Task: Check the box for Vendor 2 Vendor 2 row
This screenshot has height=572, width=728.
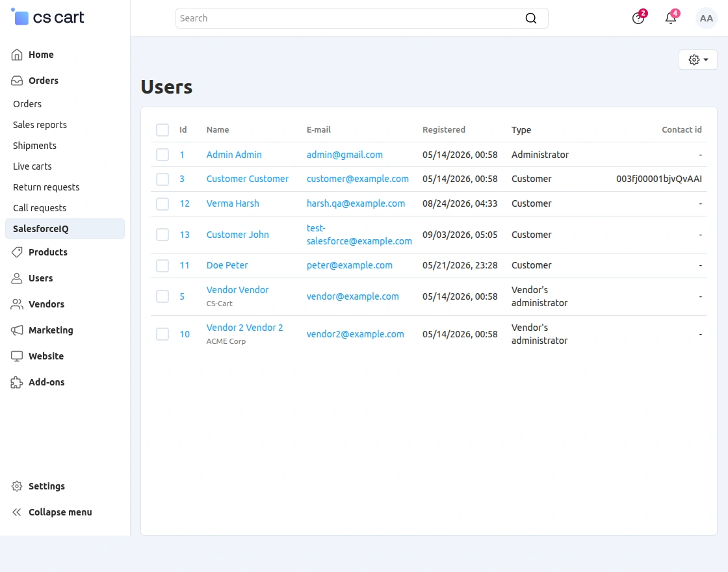Action: (162, 334)
